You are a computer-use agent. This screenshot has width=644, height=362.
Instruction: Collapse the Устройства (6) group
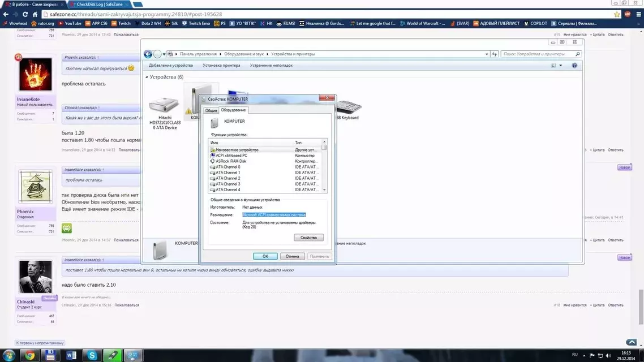147,77
